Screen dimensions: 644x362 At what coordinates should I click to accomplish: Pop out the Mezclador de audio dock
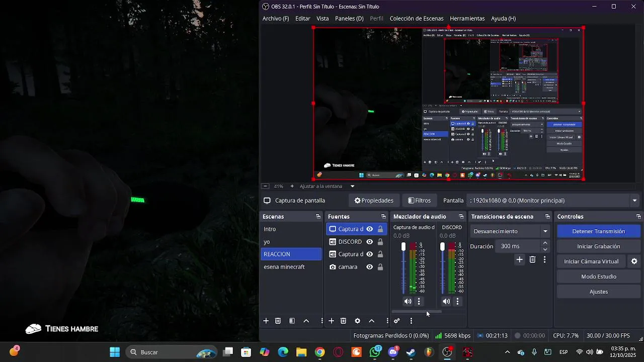[x=461, y=217]
